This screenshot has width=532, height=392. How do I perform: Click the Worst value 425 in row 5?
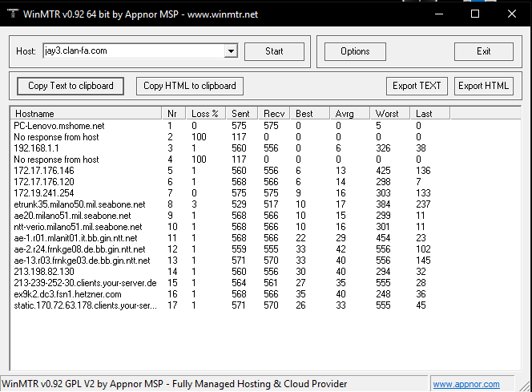[x=383, y=171]
